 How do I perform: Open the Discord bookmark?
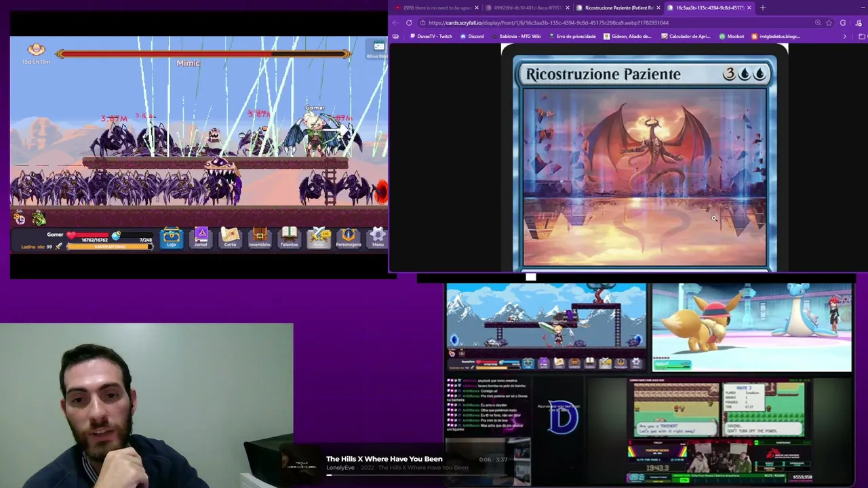[x=471, y=36]
